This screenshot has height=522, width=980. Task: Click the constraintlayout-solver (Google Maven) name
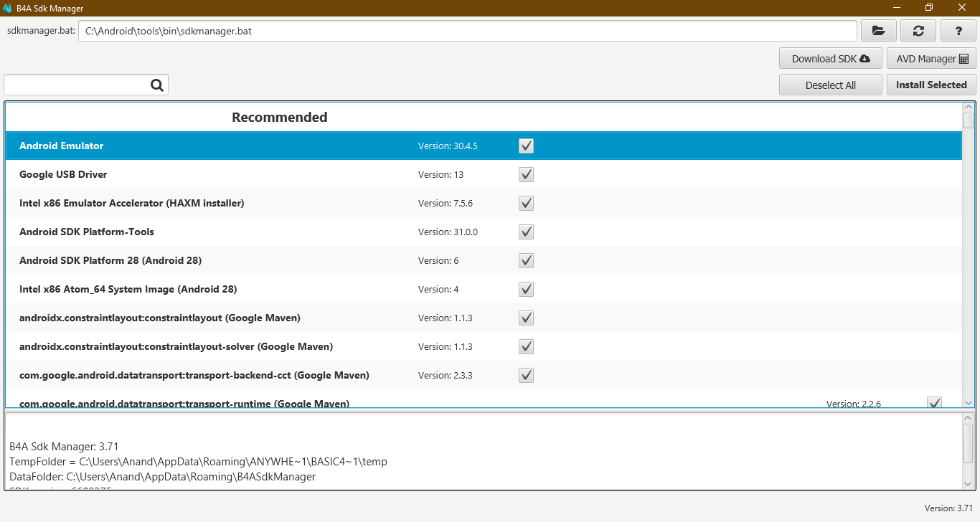pos(176,346)
